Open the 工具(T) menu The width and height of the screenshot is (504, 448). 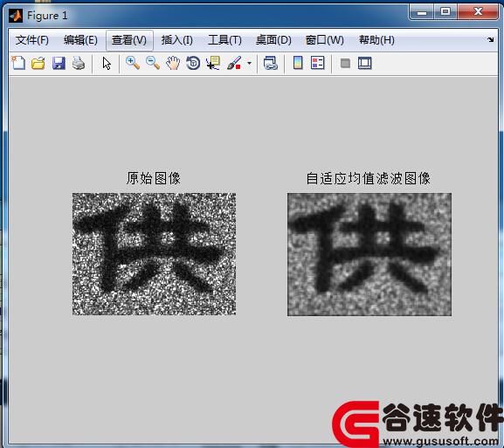pos(224,40)
